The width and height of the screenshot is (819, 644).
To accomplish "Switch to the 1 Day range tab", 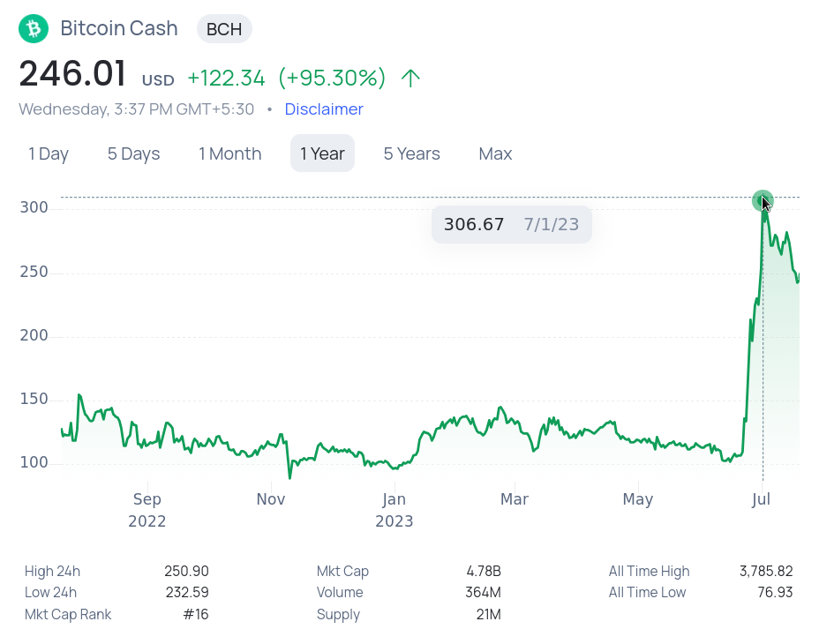I will (x=49, y=154).
